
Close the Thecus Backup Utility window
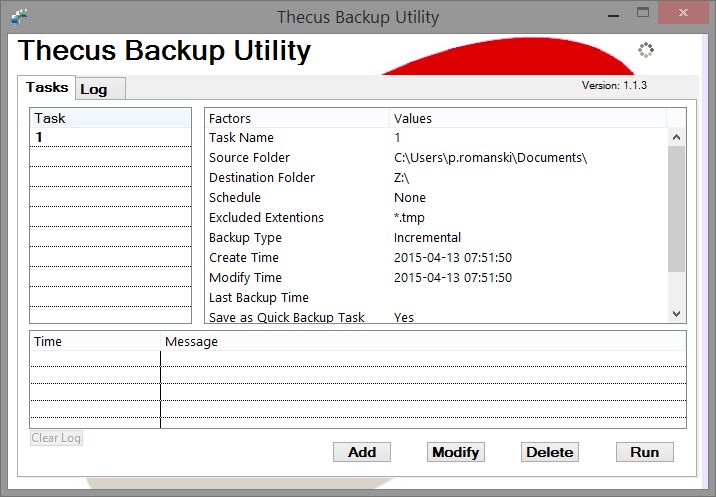coord(683,13)
